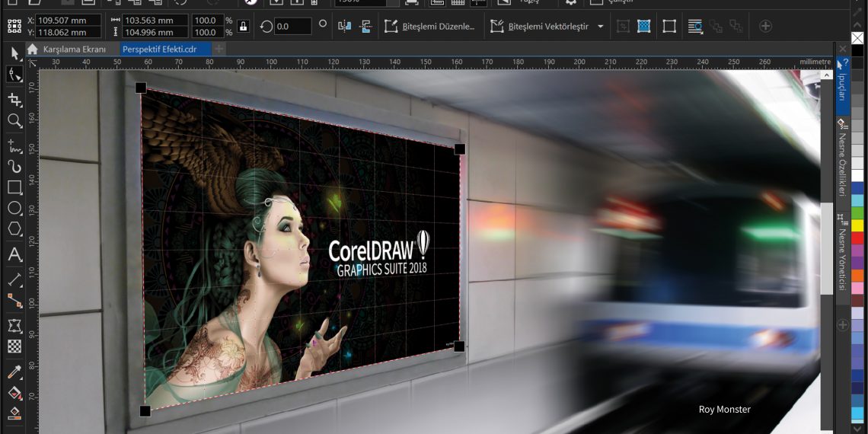Image resolution: width=868 pixels, height=434 pixels.
Task: Click the crop bitmap icon in property bar
Action: tap(624, 26)
